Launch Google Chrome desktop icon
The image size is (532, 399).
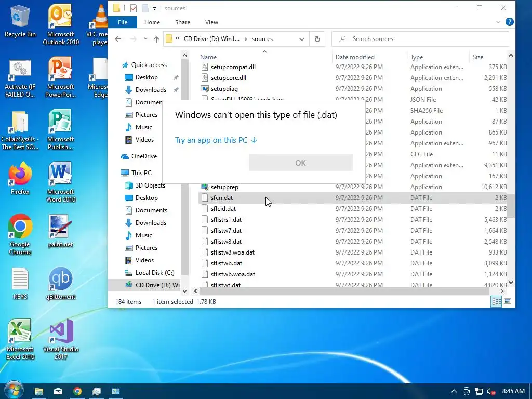[x=20, y=234]
